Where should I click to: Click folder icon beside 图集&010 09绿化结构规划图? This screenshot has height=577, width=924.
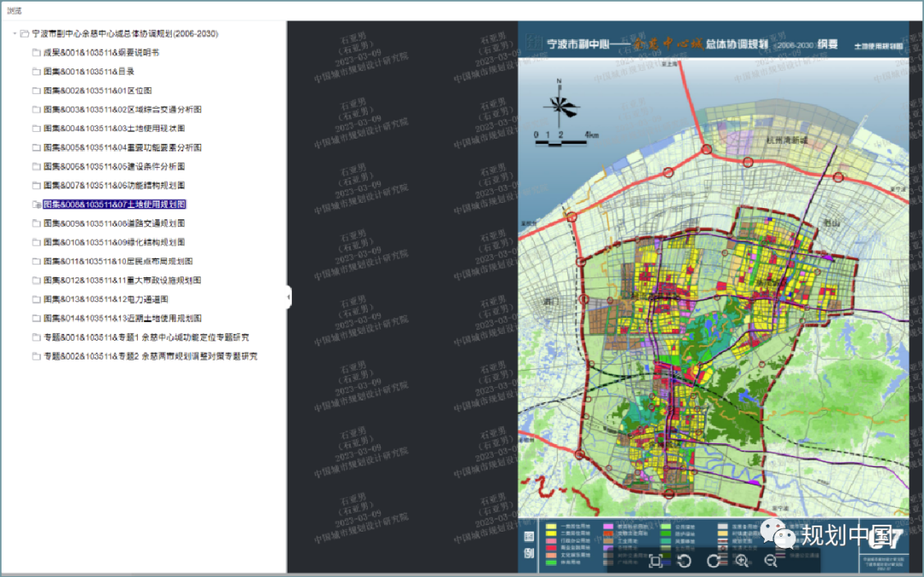(37, 242)
